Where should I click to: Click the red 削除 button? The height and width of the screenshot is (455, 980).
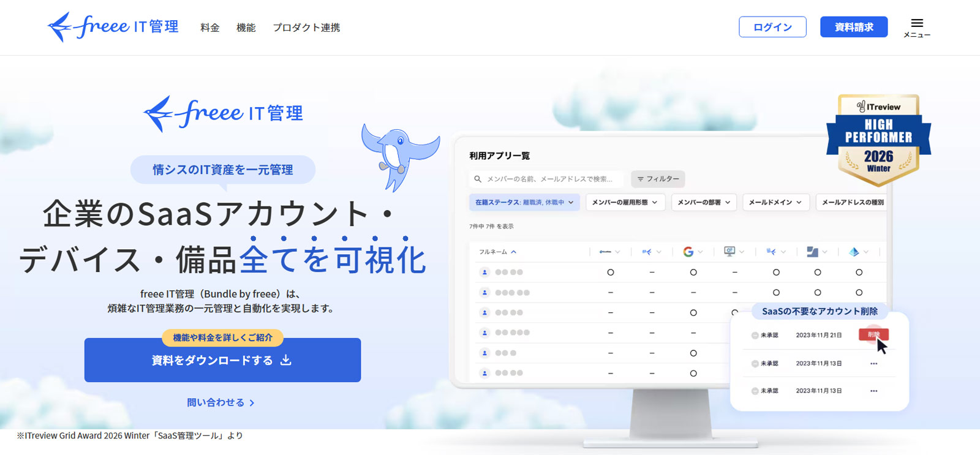click(873, 334)
